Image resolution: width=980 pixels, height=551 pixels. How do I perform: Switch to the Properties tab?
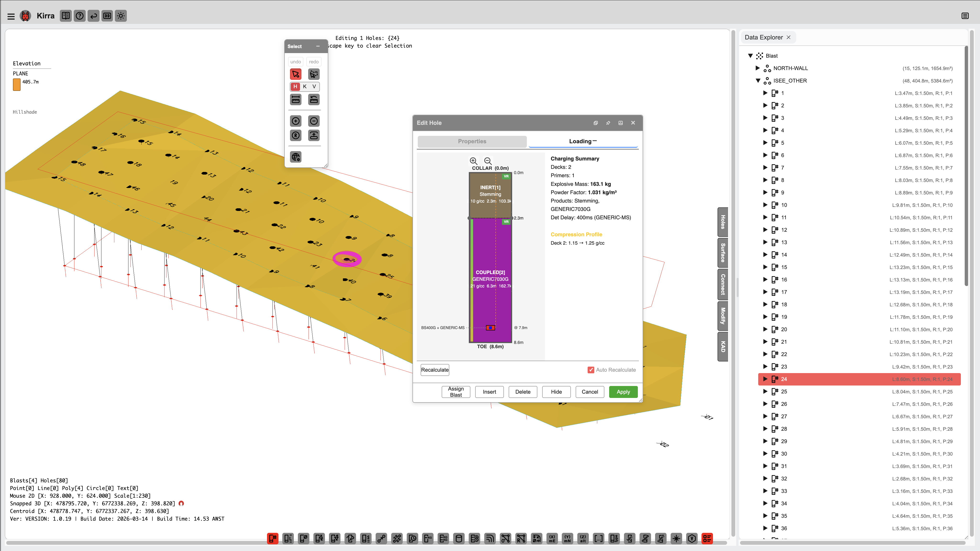472,142
